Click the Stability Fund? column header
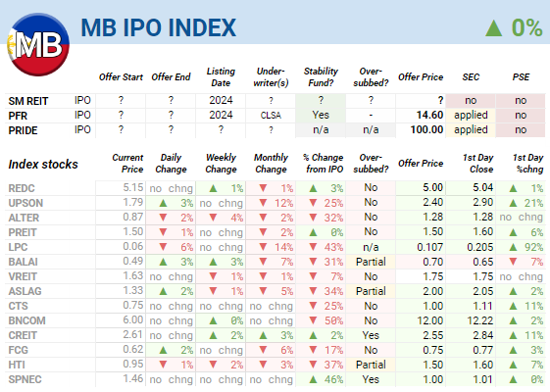 [x=321, y=77]
